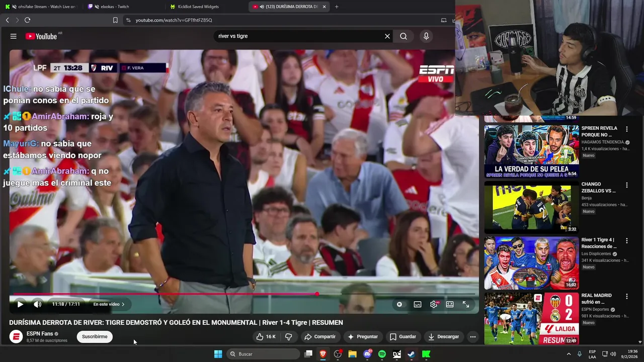This screenshot has width=644, height=362.
Task: Open Discord from the taskbar
Action: point(367,354)
